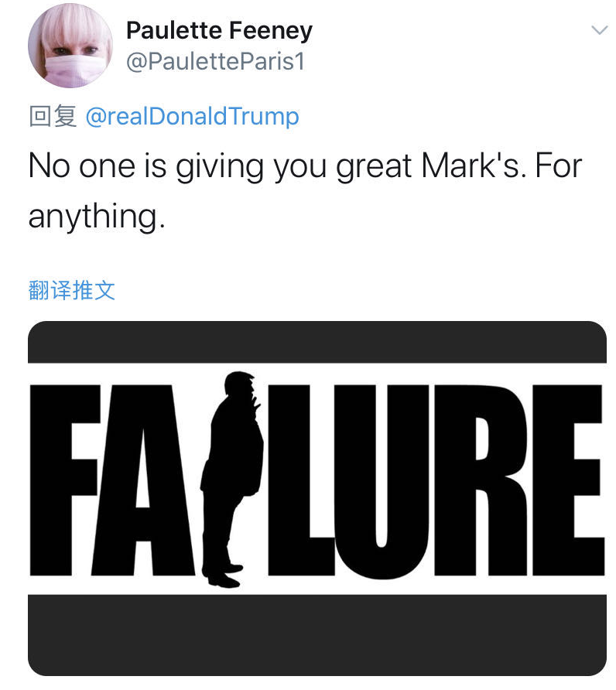The height and width of the screenshot is (690, 616).
Task: Click the word "giving" in the tweet
Action: [x=210, y=166]
